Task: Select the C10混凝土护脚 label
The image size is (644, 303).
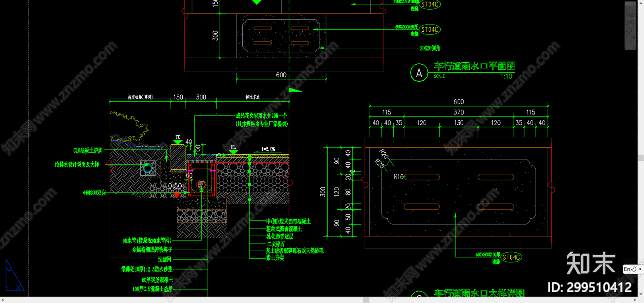Action: tap(88, 151)
